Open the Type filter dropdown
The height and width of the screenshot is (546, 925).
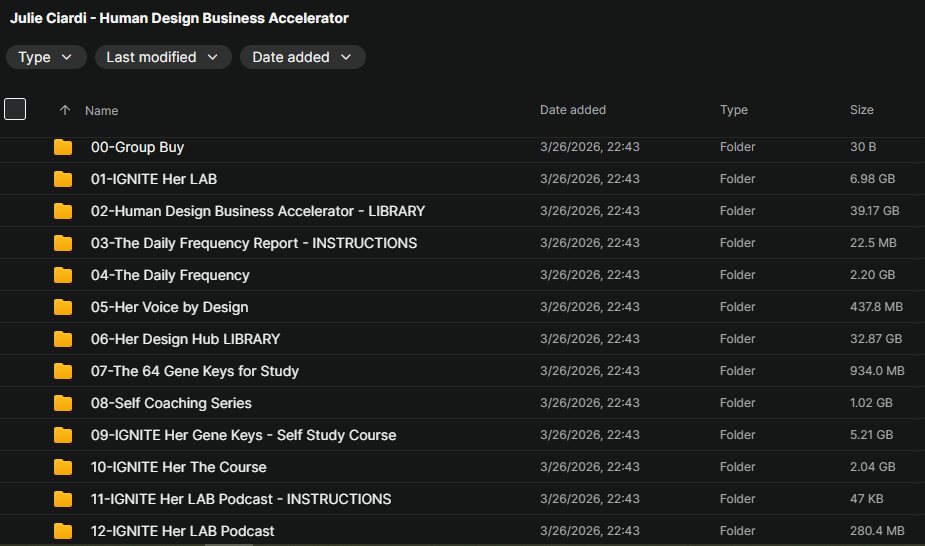pyautogui.click(x=46, y=57)
